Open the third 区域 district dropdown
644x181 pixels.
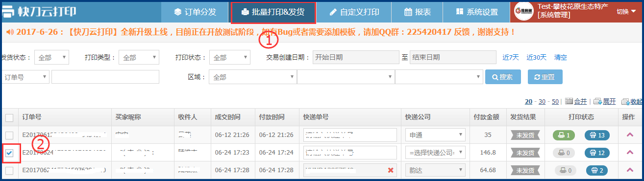[439, 77]
